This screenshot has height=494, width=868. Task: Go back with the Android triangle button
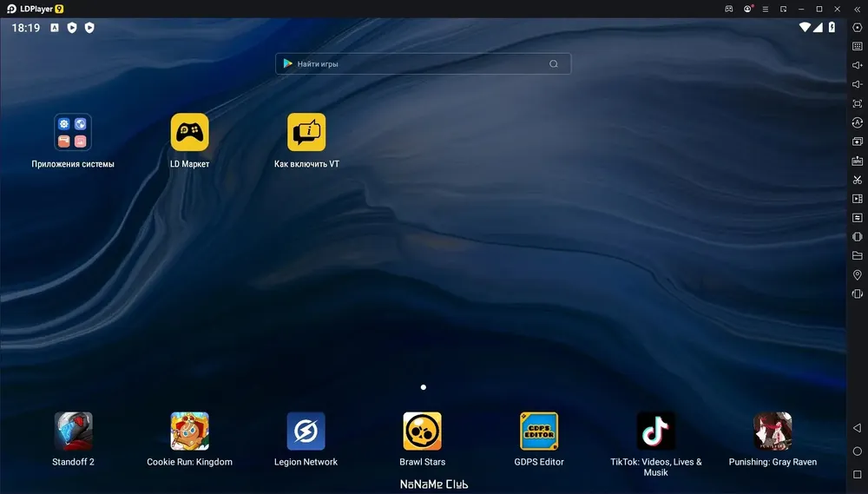click(x=857, y=428)
